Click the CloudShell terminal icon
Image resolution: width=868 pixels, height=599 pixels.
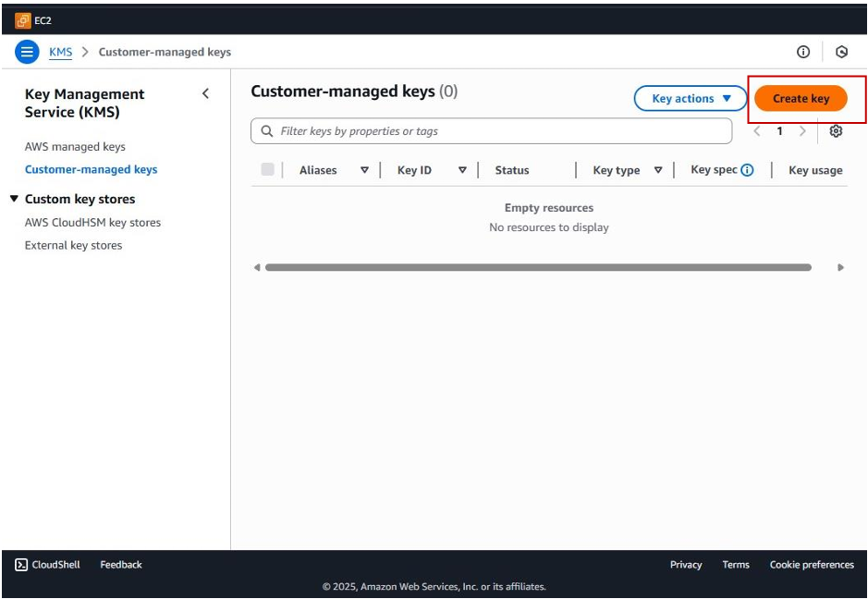21,565
